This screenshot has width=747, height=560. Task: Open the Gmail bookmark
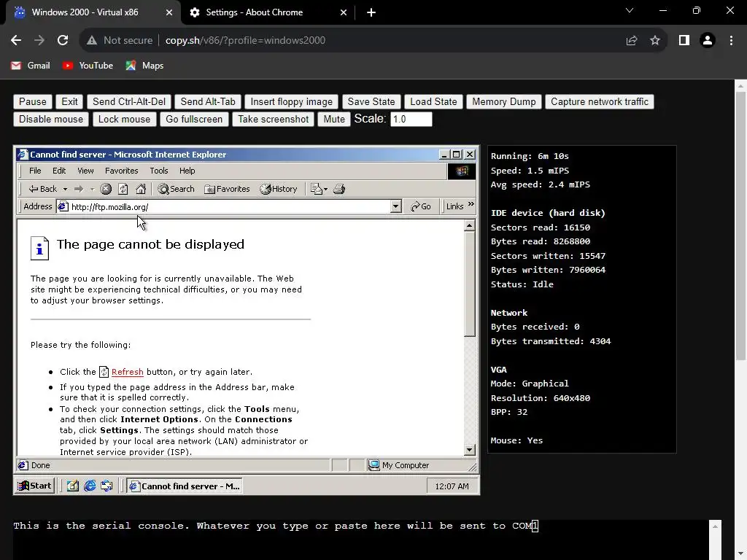[31, 66]
